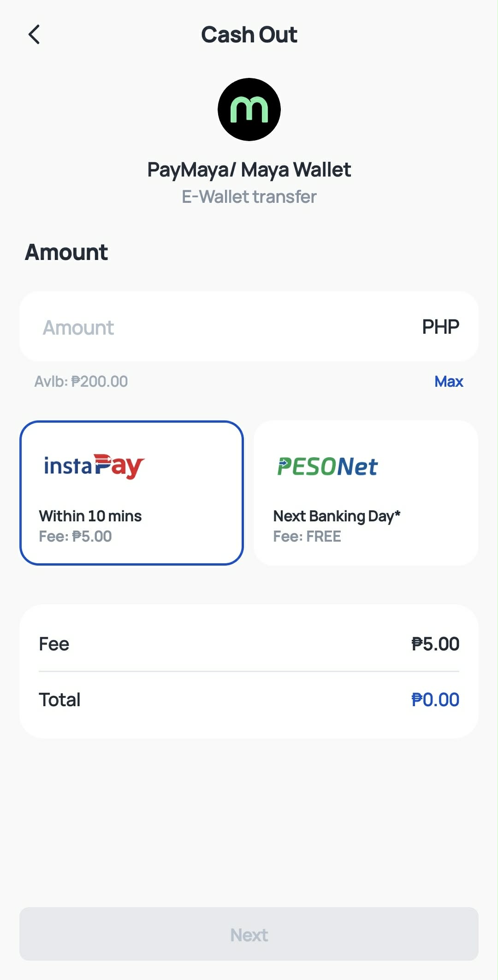Screen dimensions: 498x980
Task: Tap the Total ₱0.00 amount
Action: (435, 700)
